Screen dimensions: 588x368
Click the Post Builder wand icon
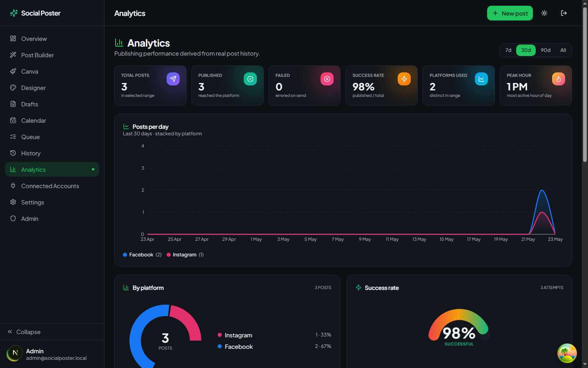pos(13,55)
